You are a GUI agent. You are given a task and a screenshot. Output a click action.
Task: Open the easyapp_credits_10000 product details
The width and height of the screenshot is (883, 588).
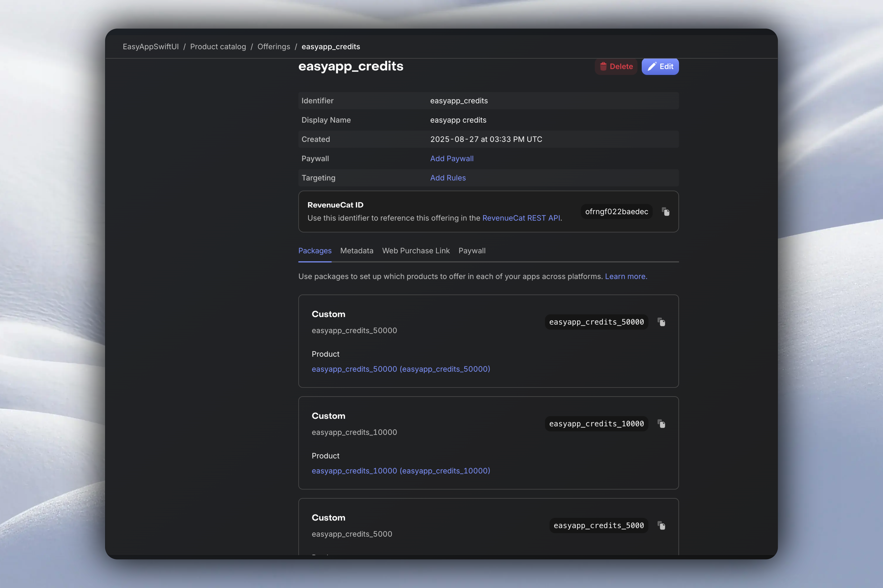[x=400, y=471]
